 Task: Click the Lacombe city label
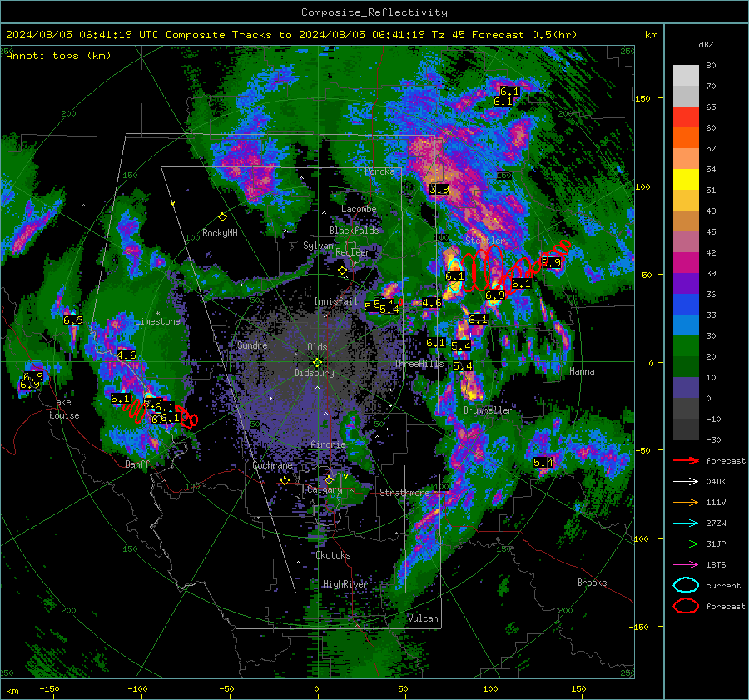click(359, 209)
